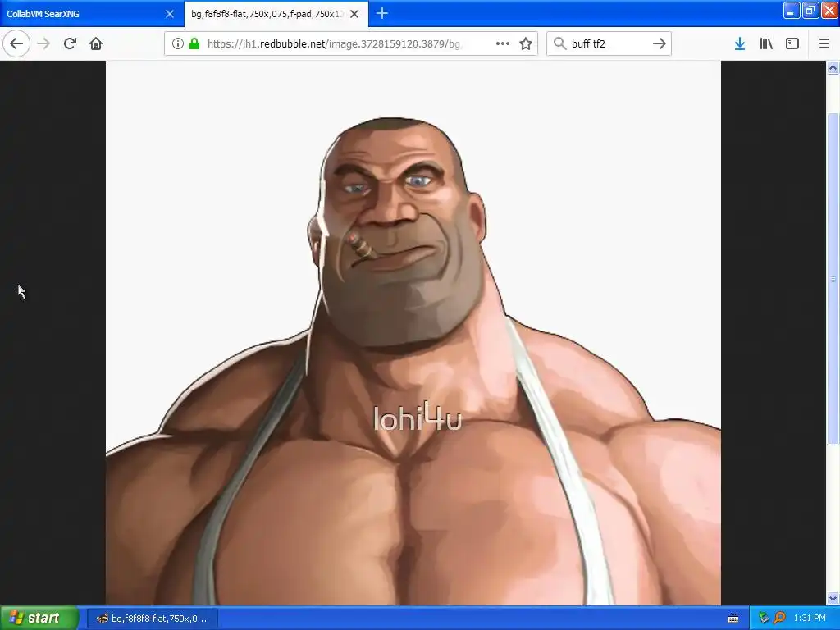Click the scrollbar up arrow
Image resolution: width=840 pixels, height=630 pixels.
(x=833, y=67)
